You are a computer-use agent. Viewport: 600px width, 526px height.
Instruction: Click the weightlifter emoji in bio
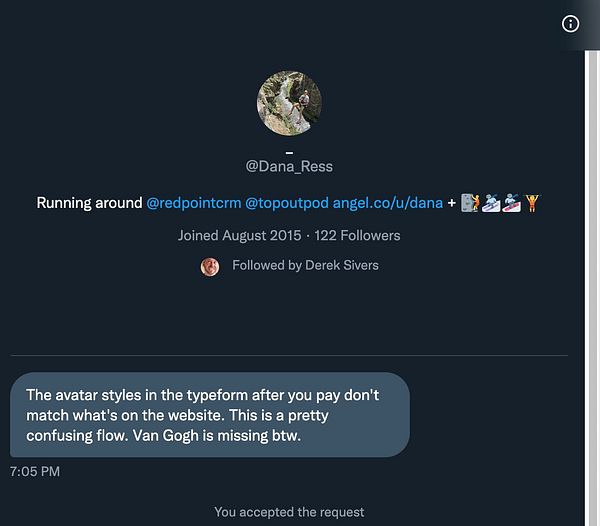tap(532, 203)
